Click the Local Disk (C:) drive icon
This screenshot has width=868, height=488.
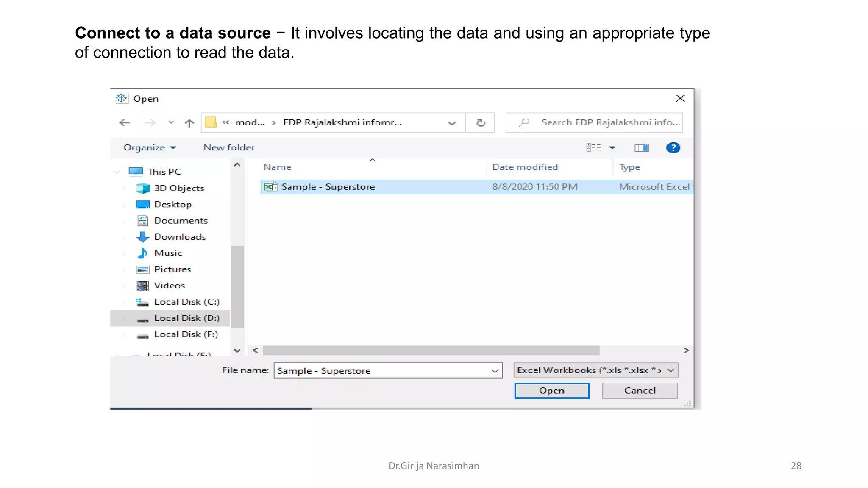[x=142, y=302]
